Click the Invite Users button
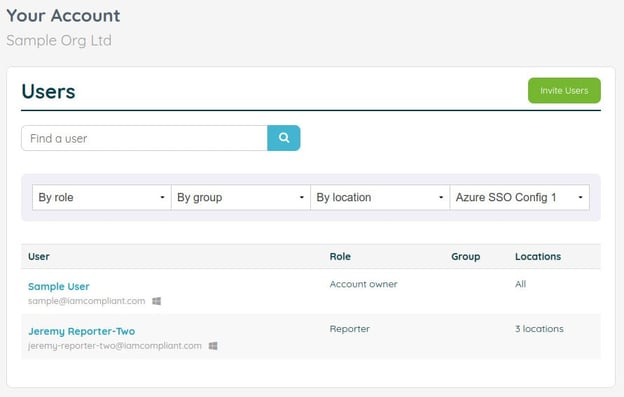624x397 pixels. tap(564, 91)
